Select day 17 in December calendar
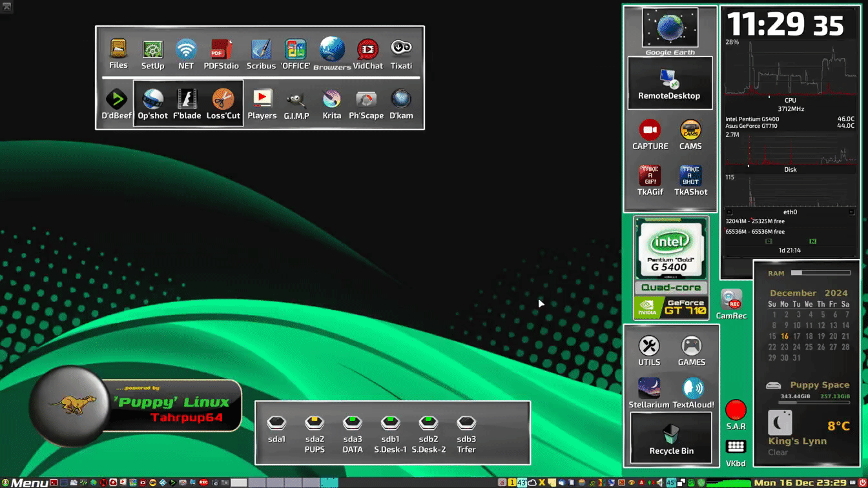This screenshot has height=488, width=868. point(797,336)
